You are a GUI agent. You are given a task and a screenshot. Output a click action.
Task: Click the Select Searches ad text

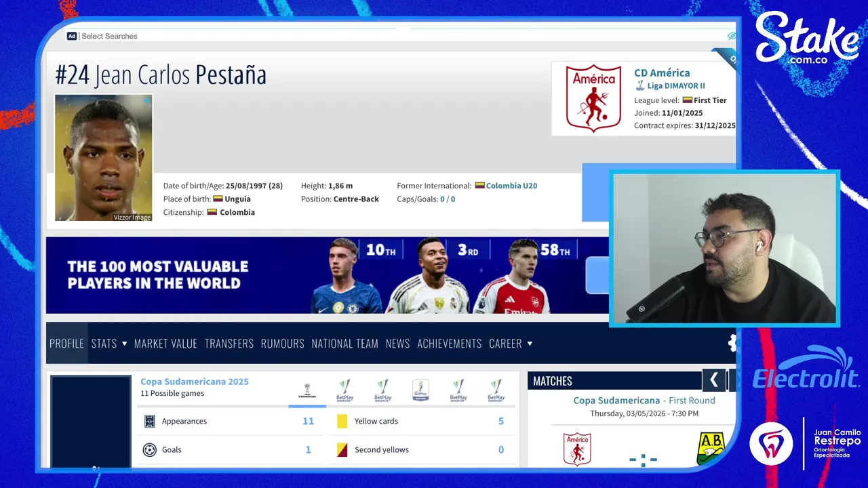(x=109, y=36)
